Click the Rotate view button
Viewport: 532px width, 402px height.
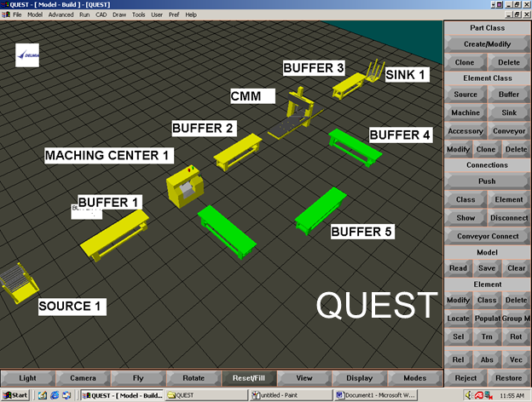click(x=194, y=378)
